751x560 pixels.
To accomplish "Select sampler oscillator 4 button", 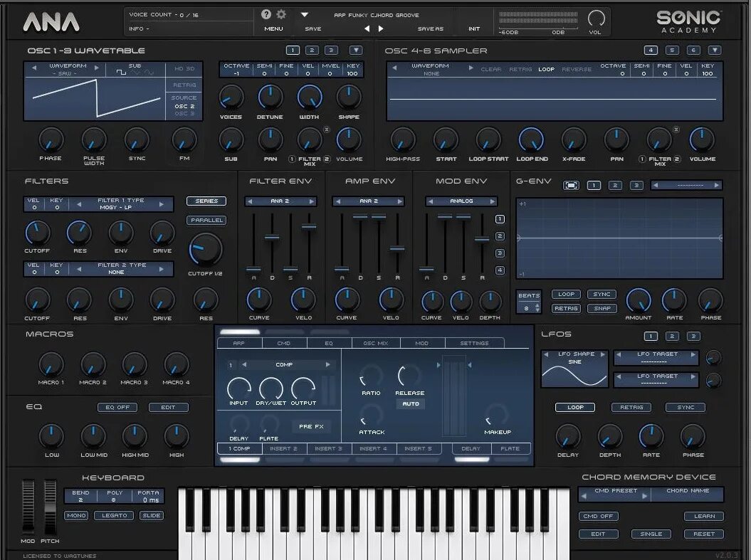I will (651, 50).
